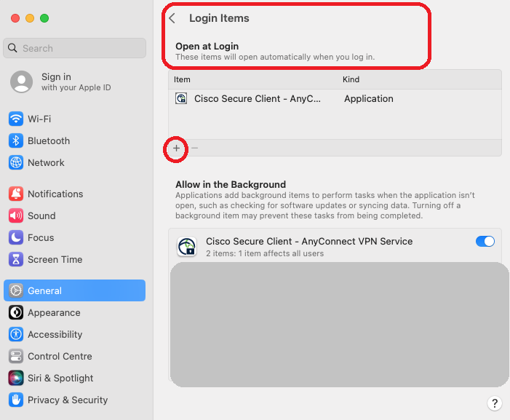Screen dimensions: 510x420
Task: Open Privacy & Security label
Action: coord(68,400)
